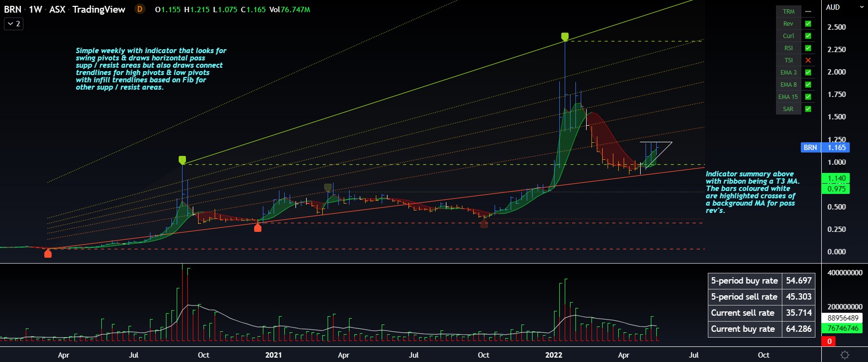The image size is (868, 362).
Task: Toggle the green checkbox beside SAR
Action: (x=808, y=109)
